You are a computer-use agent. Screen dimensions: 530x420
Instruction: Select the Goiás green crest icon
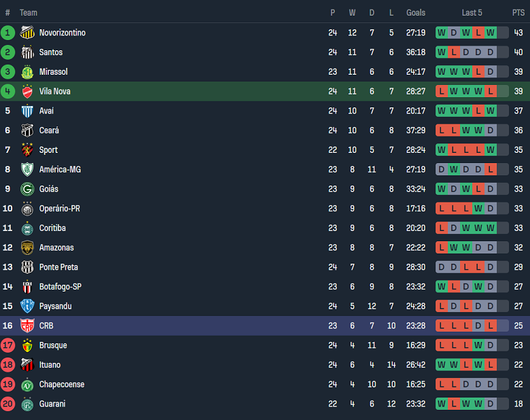pos(27,190)
